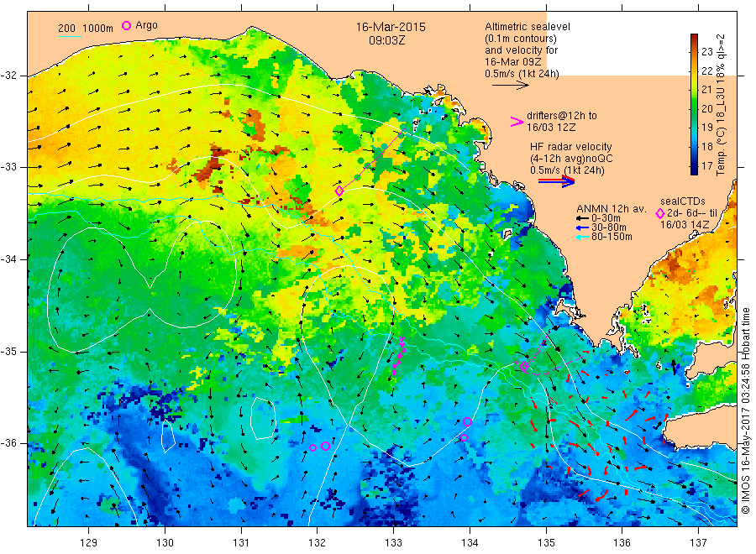Viewport: 756px width, 554px height.
Task: Click the 'HF radar velocity' legend heading
Action: [571, 147]
